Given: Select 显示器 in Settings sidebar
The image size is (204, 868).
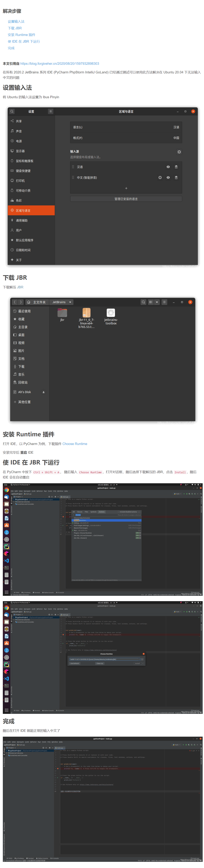Looking at the screenshot, I should [x=31, y=151].
